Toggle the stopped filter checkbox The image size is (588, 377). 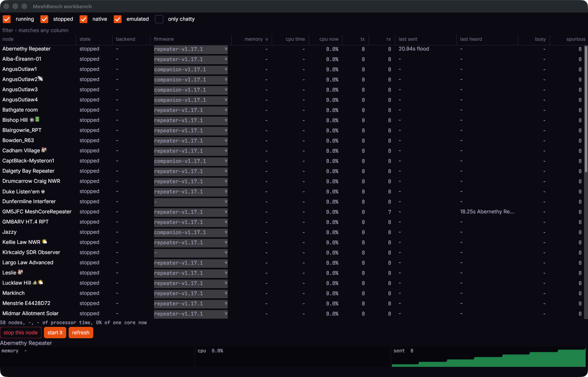pos(44,19)
